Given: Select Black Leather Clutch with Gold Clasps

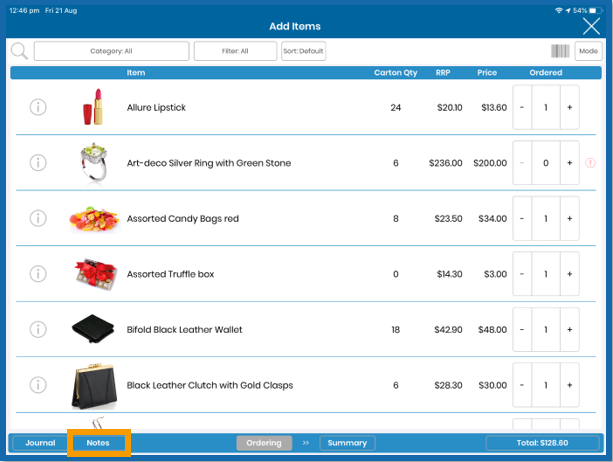Looking at the screenshot, I should click(210, 385).
